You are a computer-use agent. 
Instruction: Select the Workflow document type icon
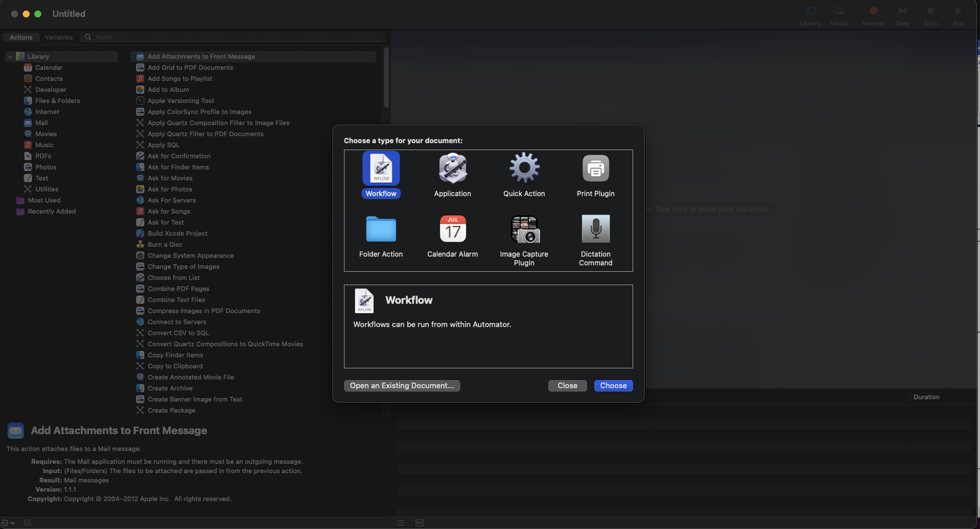(381, 168)
